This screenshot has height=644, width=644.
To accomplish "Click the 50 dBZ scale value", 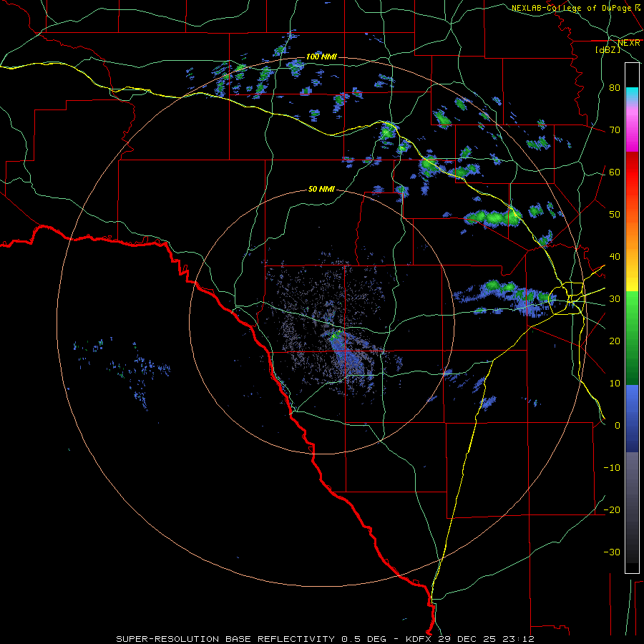I will point(615,215).
